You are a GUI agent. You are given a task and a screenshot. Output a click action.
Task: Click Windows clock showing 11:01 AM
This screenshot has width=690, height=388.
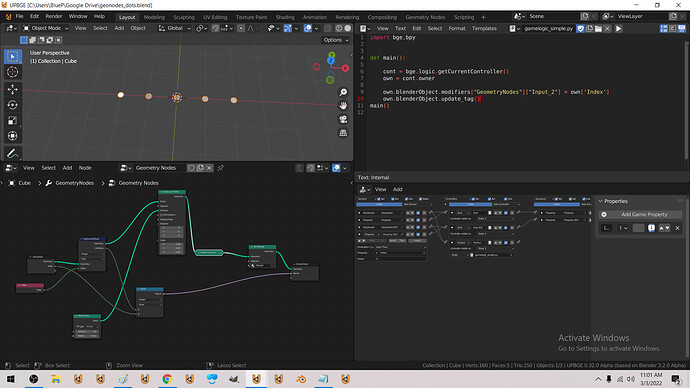(651, 375)
